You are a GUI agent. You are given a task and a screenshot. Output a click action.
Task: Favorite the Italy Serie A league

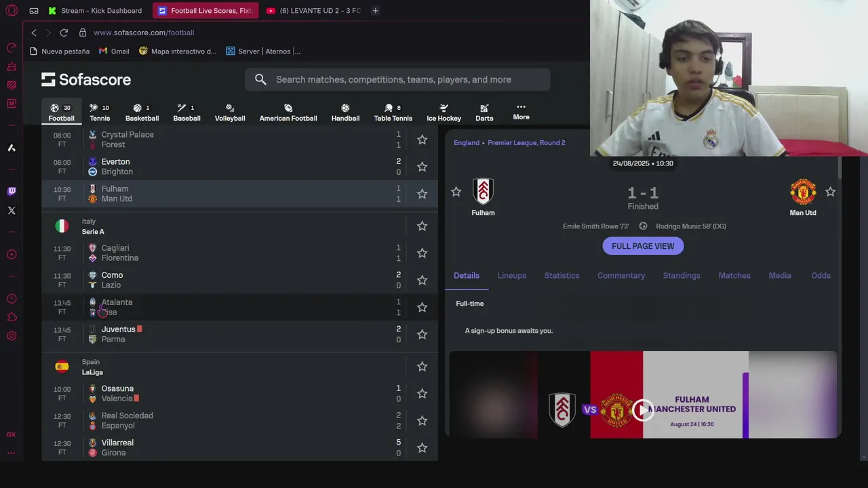pyautogui.click(x=422, y=226)
